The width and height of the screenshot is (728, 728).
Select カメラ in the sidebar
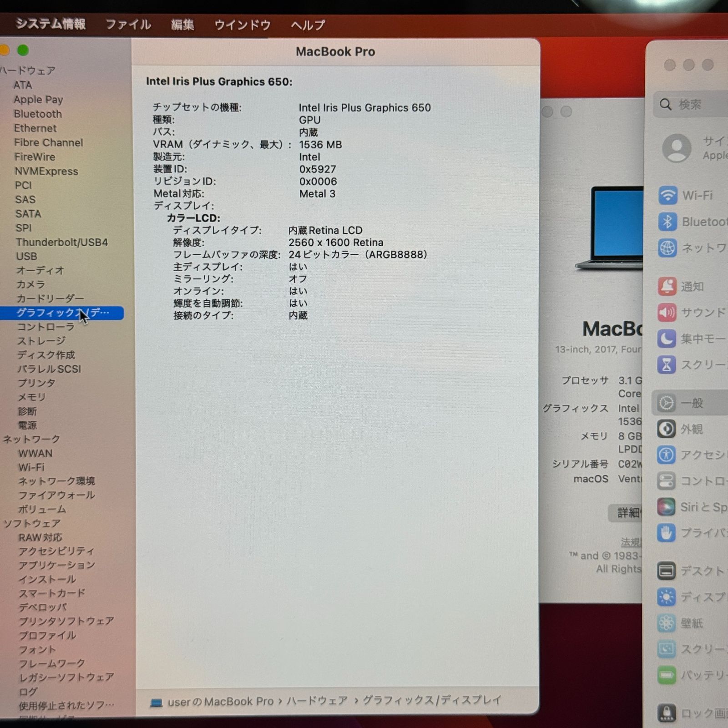[31, 284]
